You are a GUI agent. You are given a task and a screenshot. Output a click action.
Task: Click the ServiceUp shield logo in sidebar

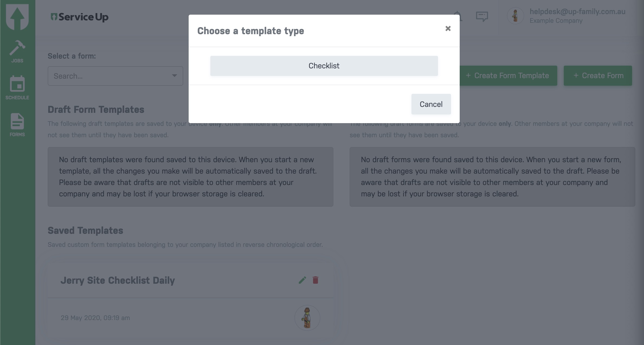17,17
